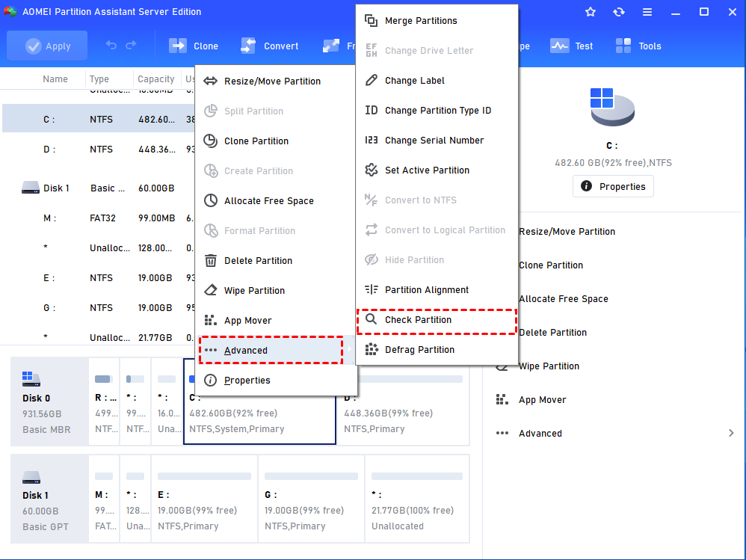Select Merge Partitions in submenu
The image size is (746, 560).
click(437, 21)
